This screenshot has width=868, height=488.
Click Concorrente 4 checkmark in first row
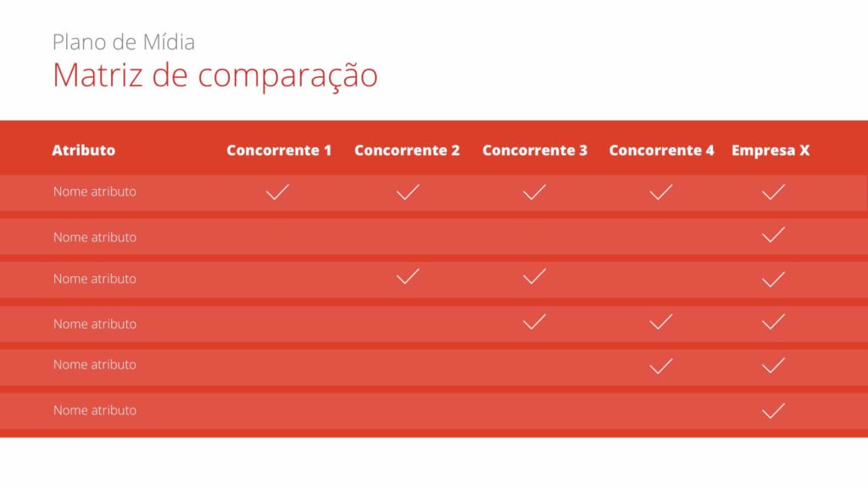pos(660,192)
